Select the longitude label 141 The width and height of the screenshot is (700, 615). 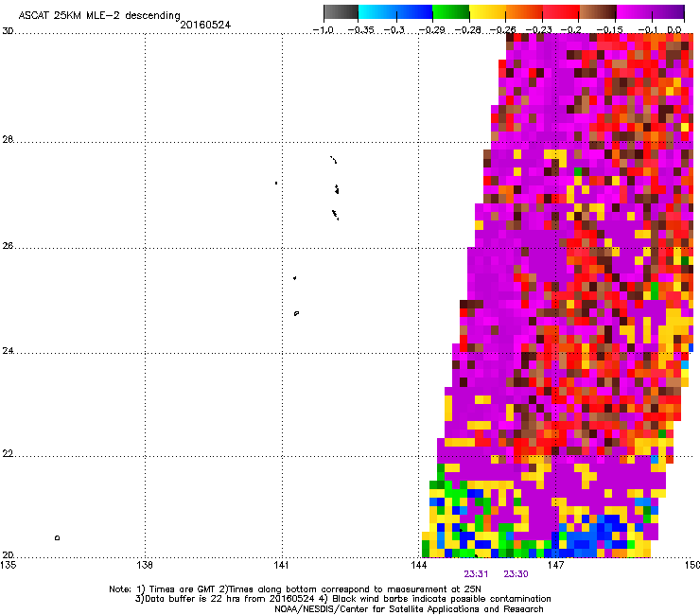coord(282,565)
